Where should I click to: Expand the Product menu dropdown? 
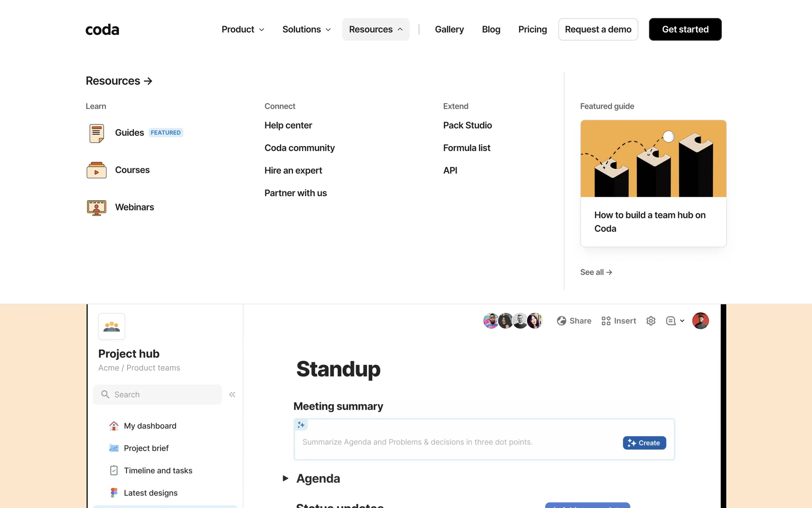243,30
